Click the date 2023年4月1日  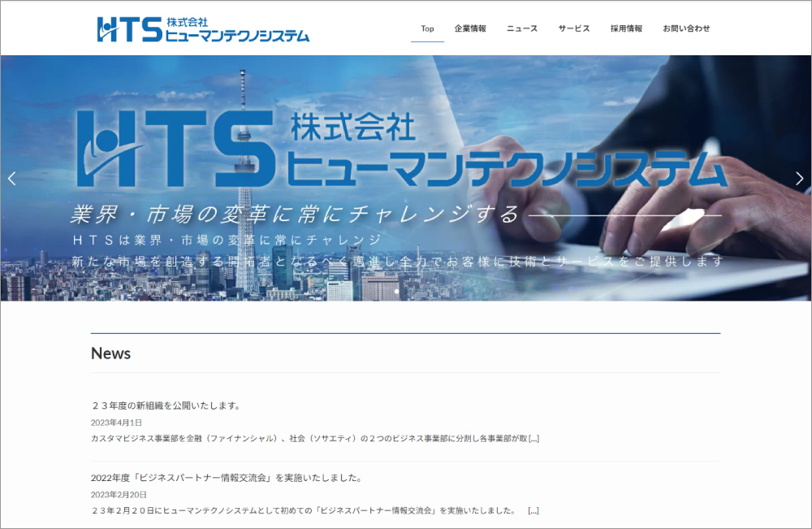tap(116, 423)
